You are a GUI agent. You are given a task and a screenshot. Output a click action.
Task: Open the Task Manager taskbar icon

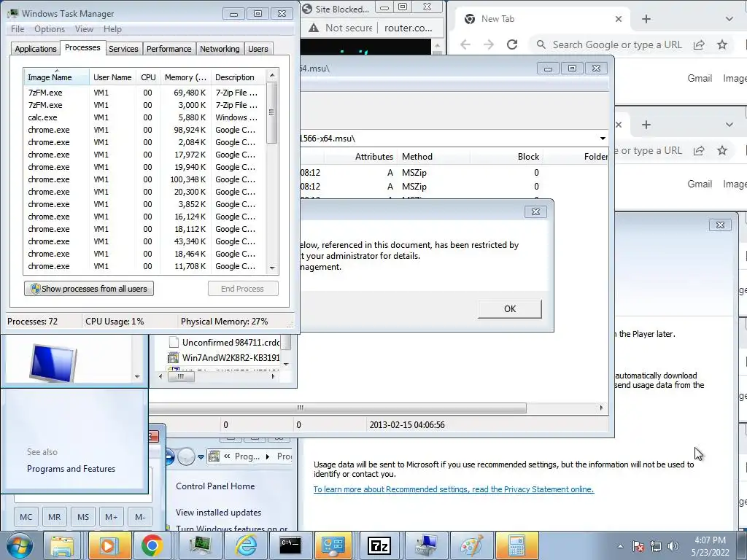(201, 545)
